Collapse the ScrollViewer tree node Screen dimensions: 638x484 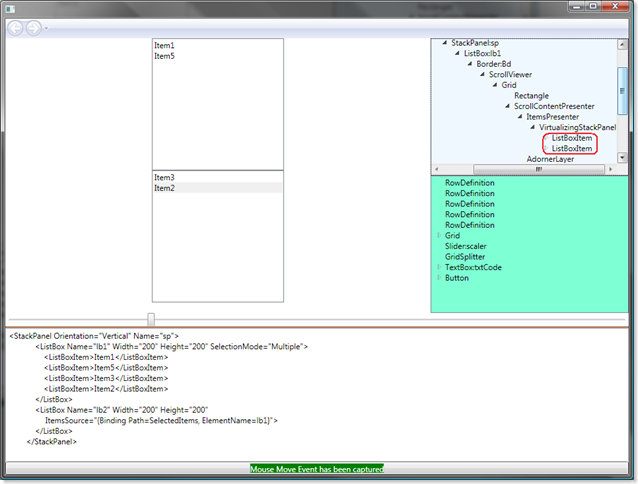pyautogui.click(x=482, y=74)
